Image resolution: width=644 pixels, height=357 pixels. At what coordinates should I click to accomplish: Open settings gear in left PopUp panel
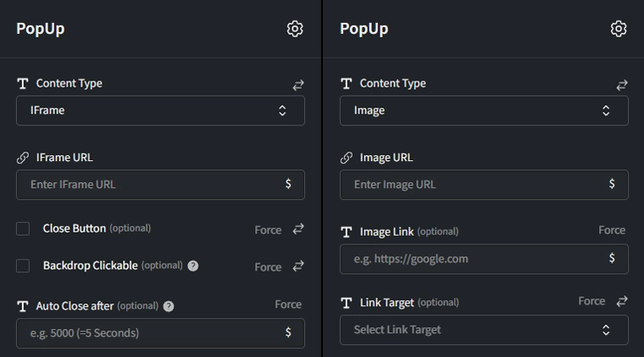(x=295, y=29)
